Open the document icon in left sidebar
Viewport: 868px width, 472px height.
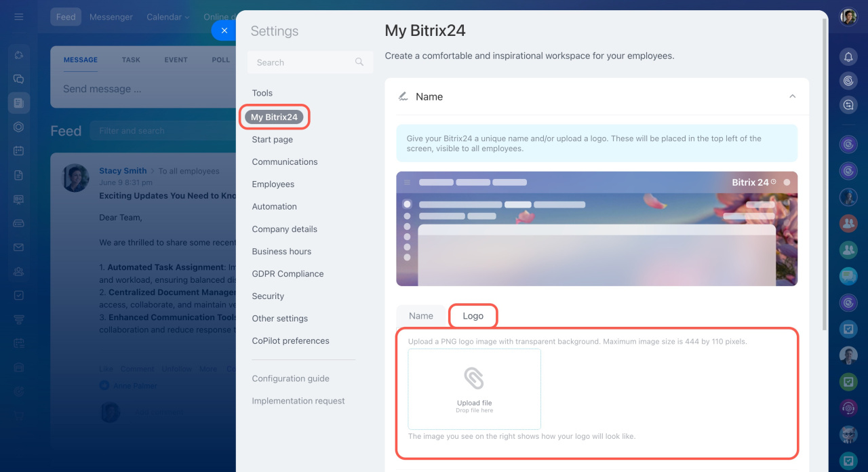19,175
